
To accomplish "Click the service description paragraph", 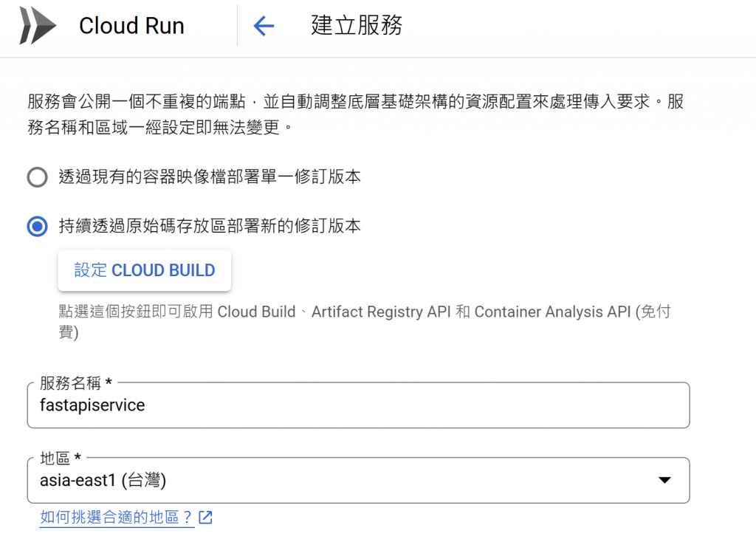I will tap(356, 114).
